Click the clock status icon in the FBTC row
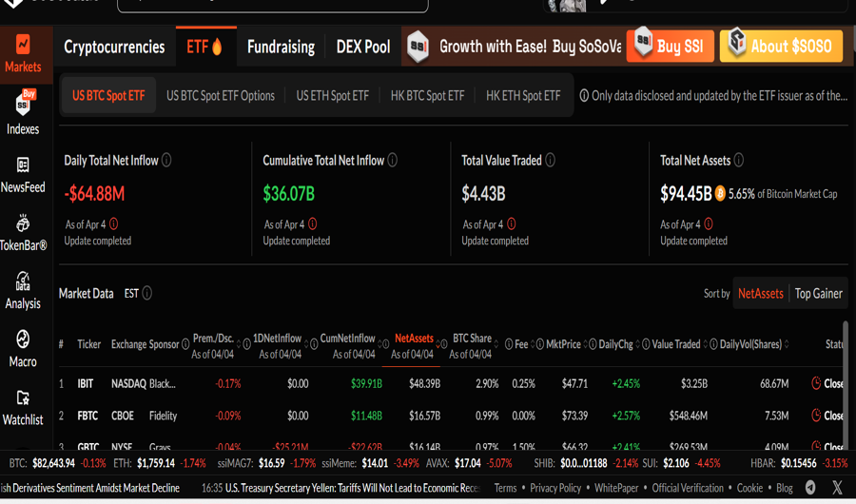This screenshot has width=856, height=504. pyautogui.click(x=816, y=416)
